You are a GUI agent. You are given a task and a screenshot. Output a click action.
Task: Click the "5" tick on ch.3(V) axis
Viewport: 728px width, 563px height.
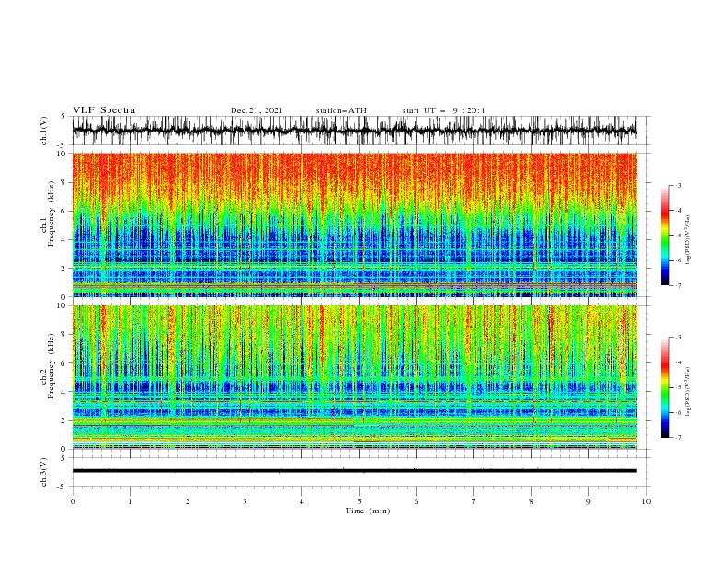click(x=63, y=457)
